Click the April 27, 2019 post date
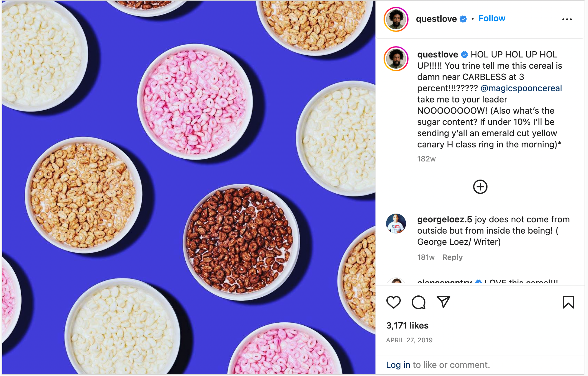 (x=409, y=340)
